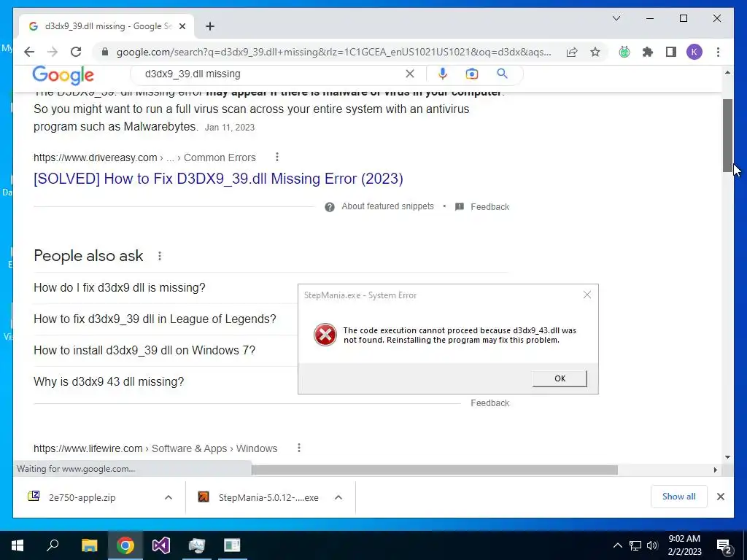
Task: Open the network icon in system tray
Action: pyautogui.click(x=635, y=545)
